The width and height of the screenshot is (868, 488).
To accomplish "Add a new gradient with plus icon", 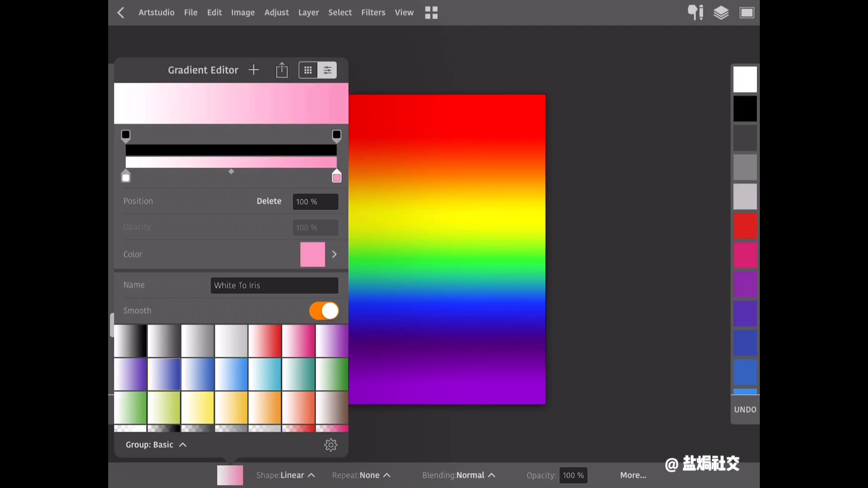I will (x=254, y=70).
